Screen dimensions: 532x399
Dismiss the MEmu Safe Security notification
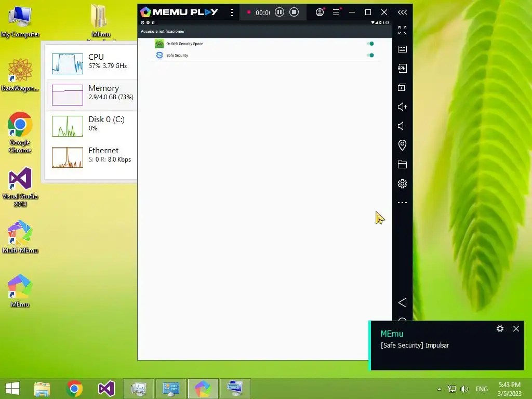[x=516, y=328]
